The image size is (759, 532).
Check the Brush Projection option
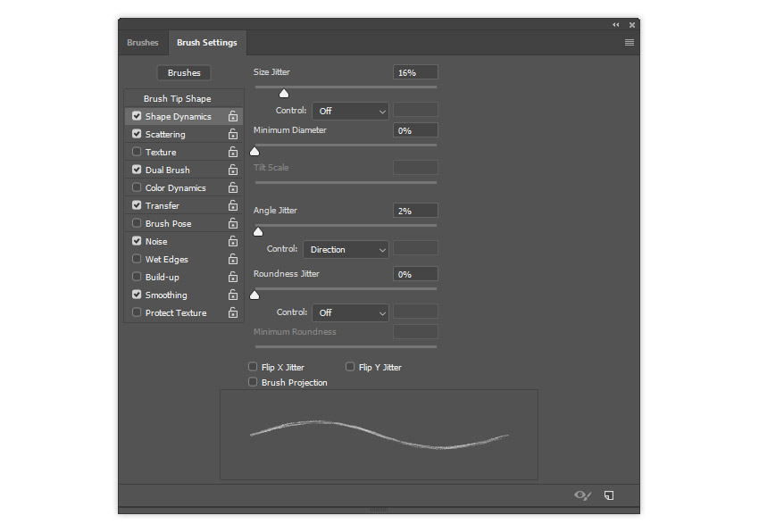click(x=253, y=382)
